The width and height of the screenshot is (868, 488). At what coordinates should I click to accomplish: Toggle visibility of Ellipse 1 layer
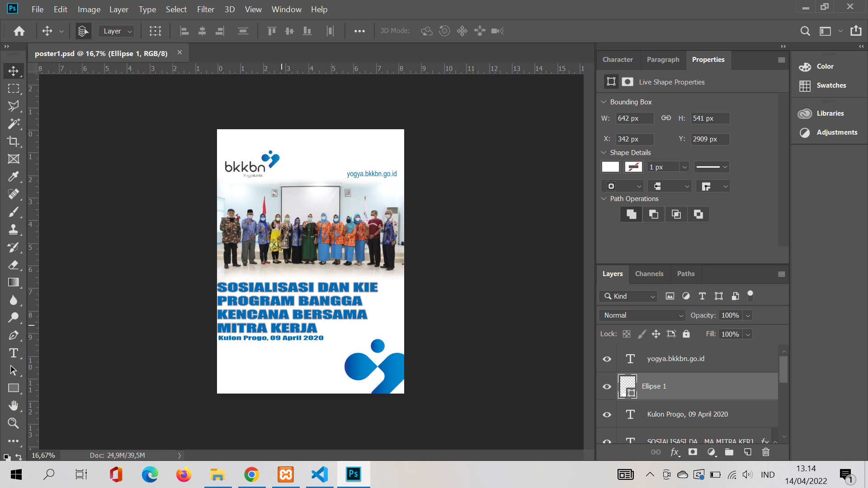click(x=607, y=387)
